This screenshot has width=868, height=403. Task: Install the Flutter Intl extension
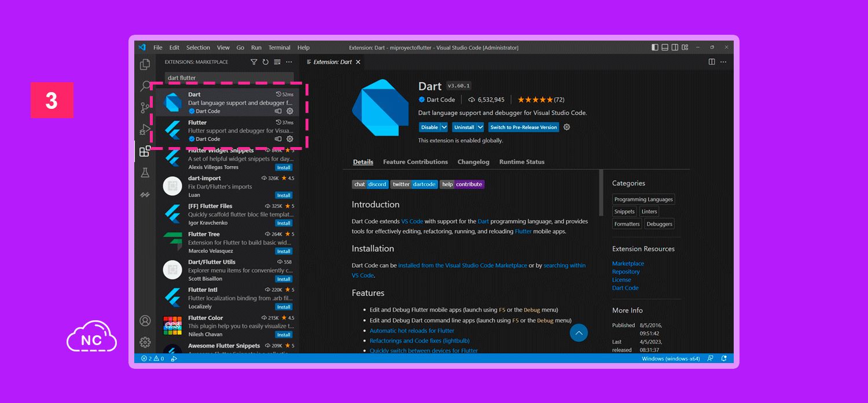pos(284,307)
